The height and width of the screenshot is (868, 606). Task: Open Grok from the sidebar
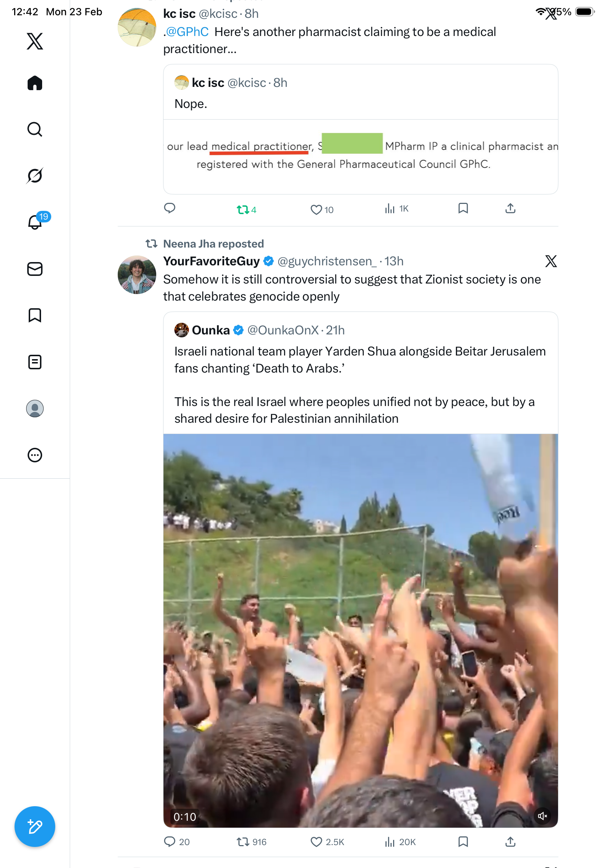pos(35,176)
